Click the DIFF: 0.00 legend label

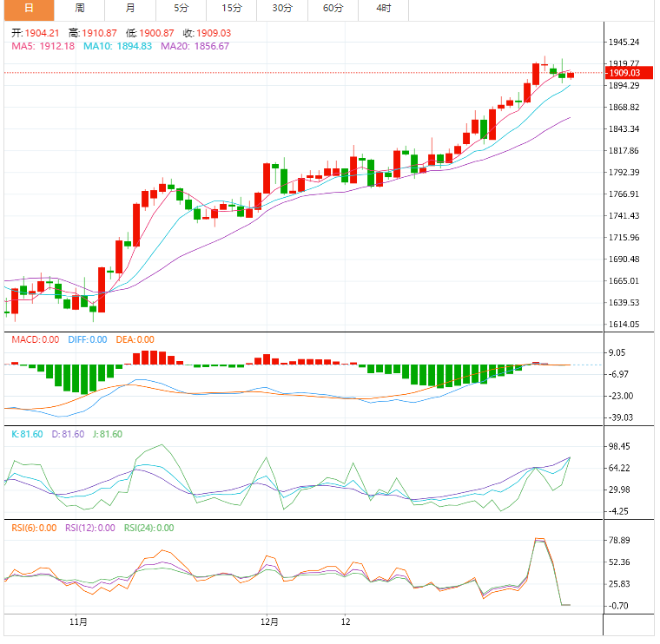(x=85, y=339)
